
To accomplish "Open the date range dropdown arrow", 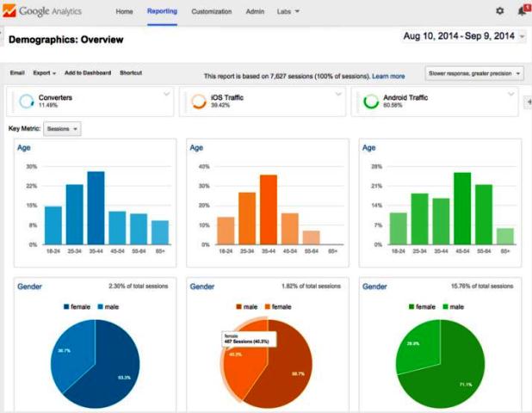I will click(x=523, y=36).
